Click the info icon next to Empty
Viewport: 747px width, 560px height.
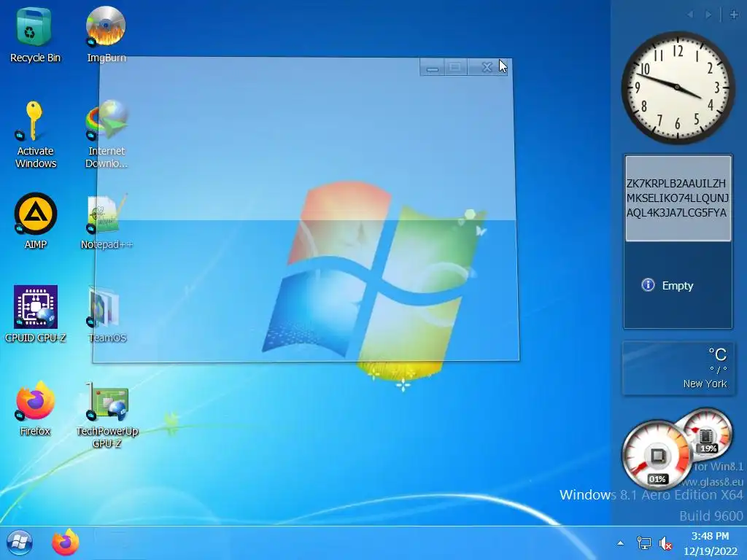pos(648,285)
